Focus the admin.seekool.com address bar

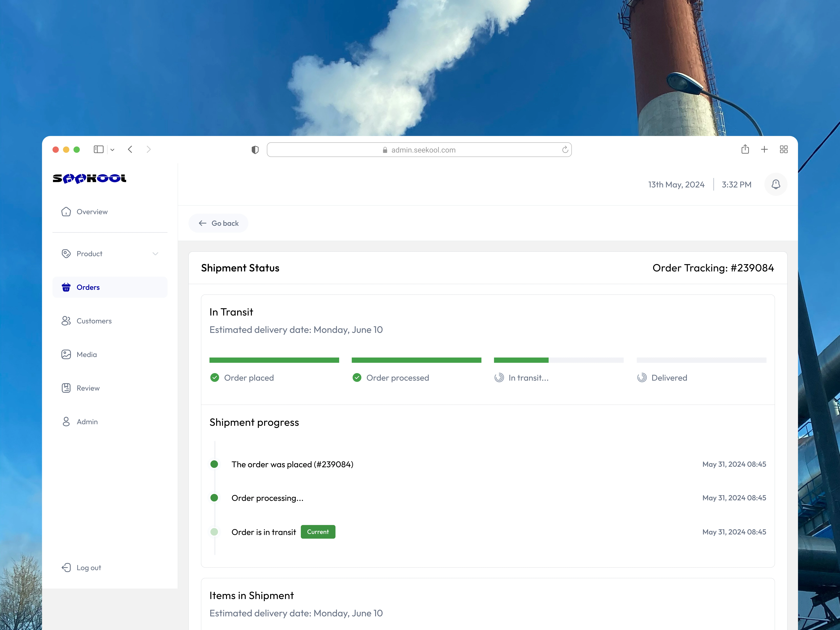[419, 150]
